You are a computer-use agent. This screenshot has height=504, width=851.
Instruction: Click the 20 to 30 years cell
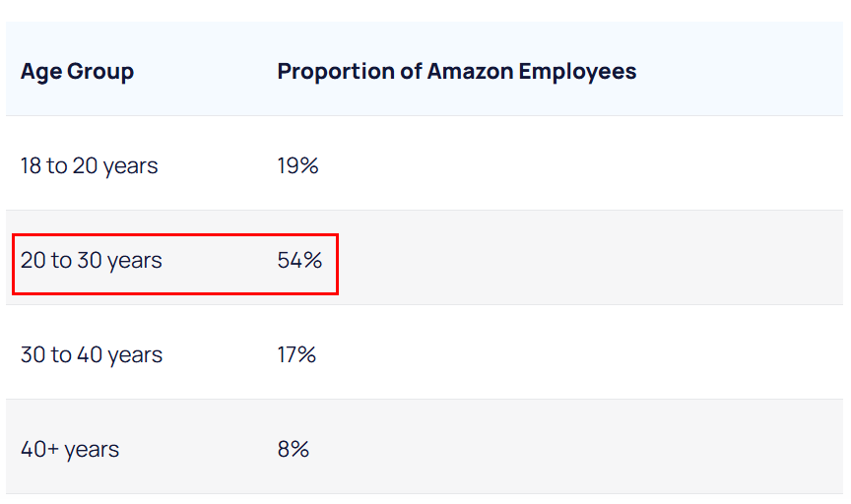pyautogui.click(x=92, y=261)
